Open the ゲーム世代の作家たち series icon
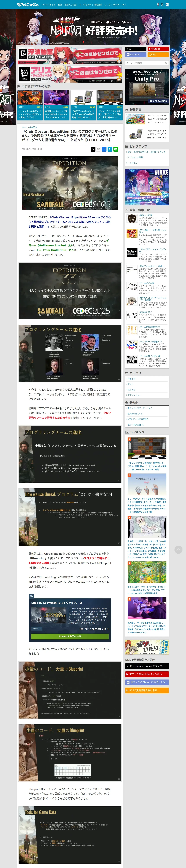 click(132, 330)
